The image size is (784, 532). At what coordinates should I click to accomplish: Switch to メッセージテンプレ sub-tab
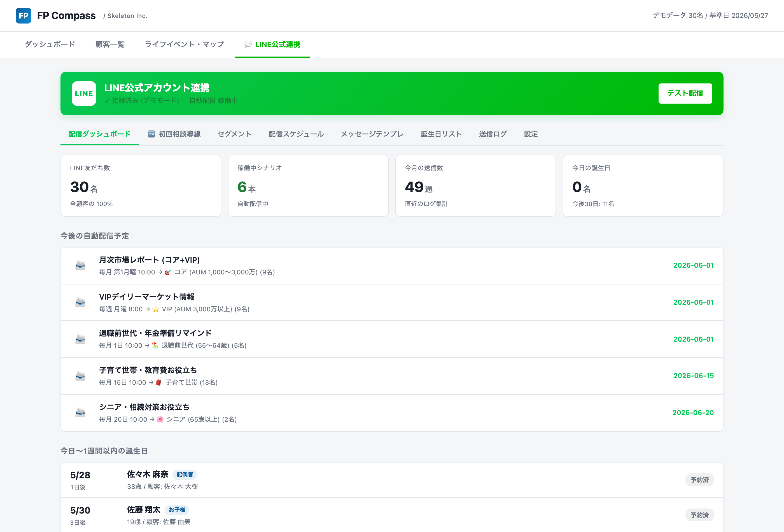click(372, 134)
